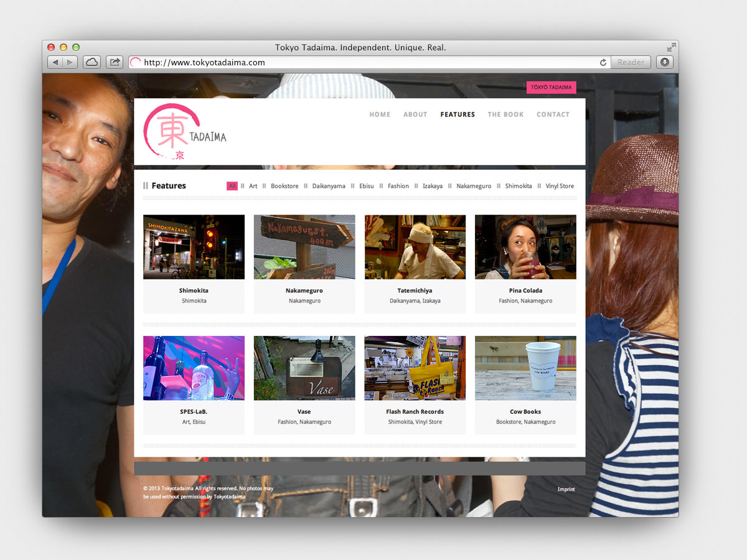The width and height of the screenshot is (747, 560).
Task: Filter features by Bookstore
Action: point(284,186)
